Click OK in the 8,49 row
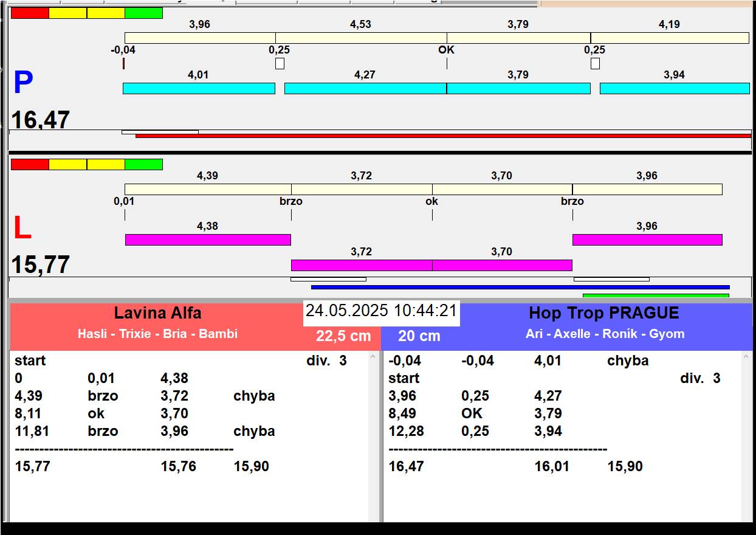756x535 pixels. (x=472, y=413)
